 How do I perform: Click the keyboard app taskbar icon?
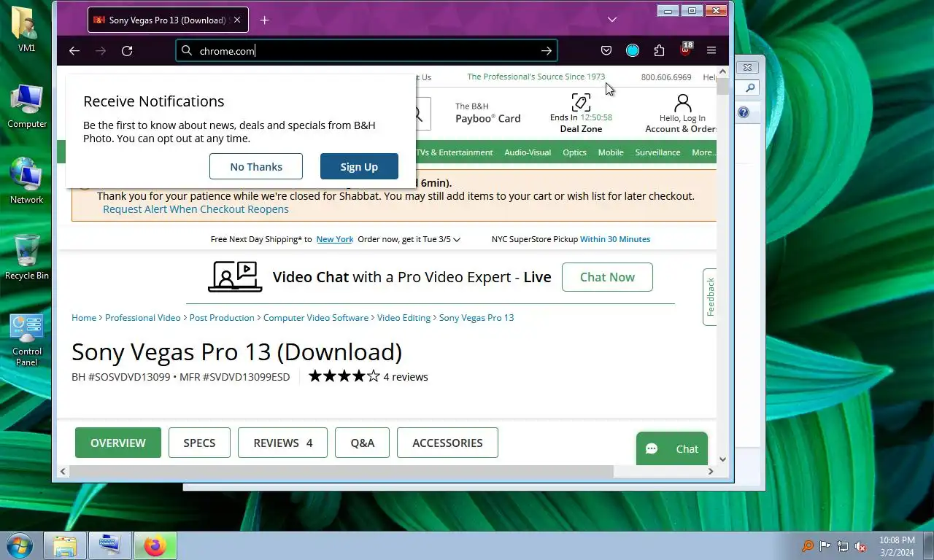click(110, 545)
